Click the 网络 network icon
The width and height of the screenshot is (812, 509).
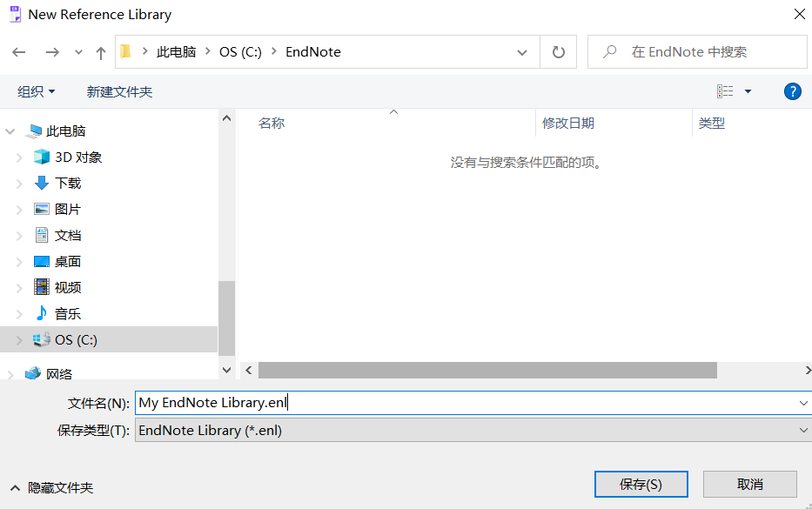(x=33, y=372)
